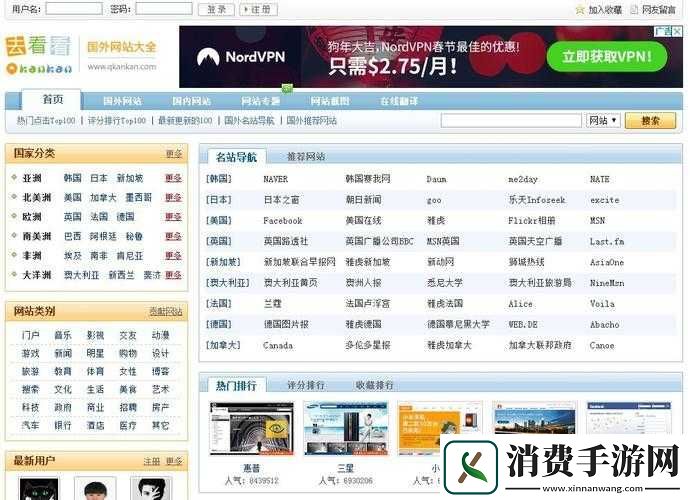Open the [日本] country label
Screen dimensions: 690x500
pos(219,200)
